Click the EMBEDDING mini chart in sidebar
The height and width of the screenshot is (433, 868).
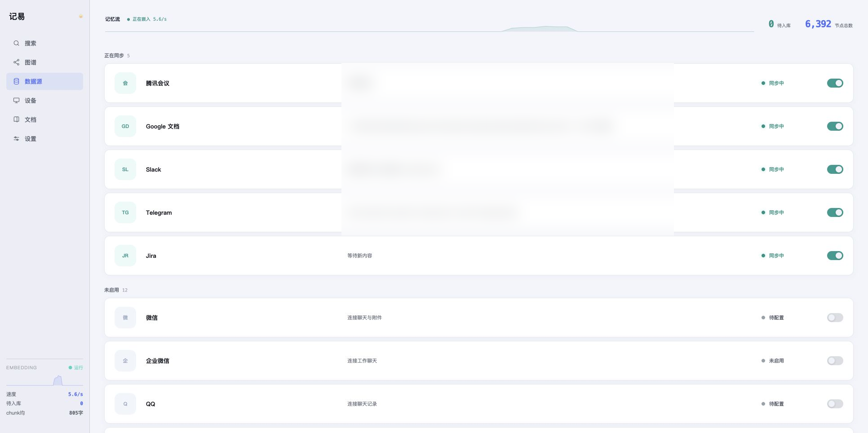coord(44,380)
